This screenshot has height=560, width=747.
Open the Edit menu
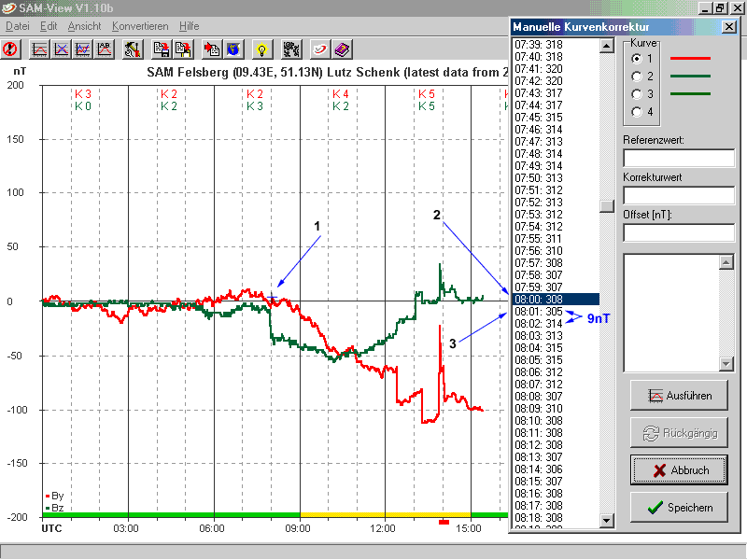pos(49,26)
